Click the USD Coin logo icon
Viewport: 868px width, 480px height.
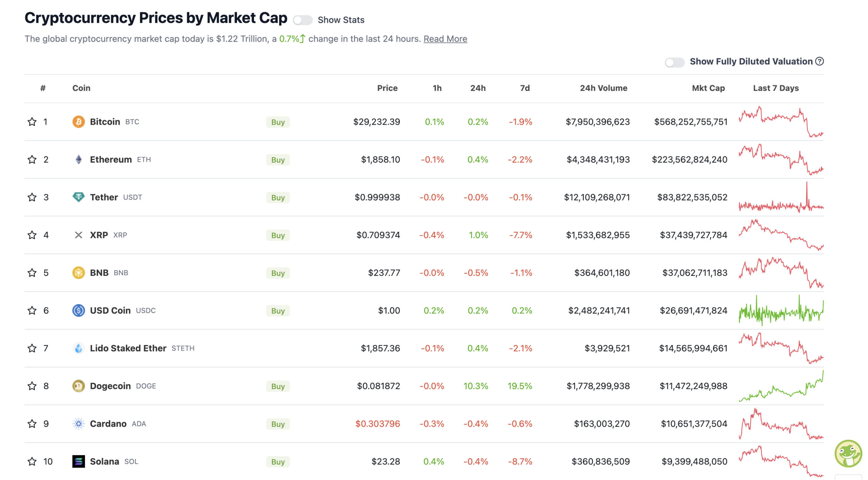(x=79, y=311)
